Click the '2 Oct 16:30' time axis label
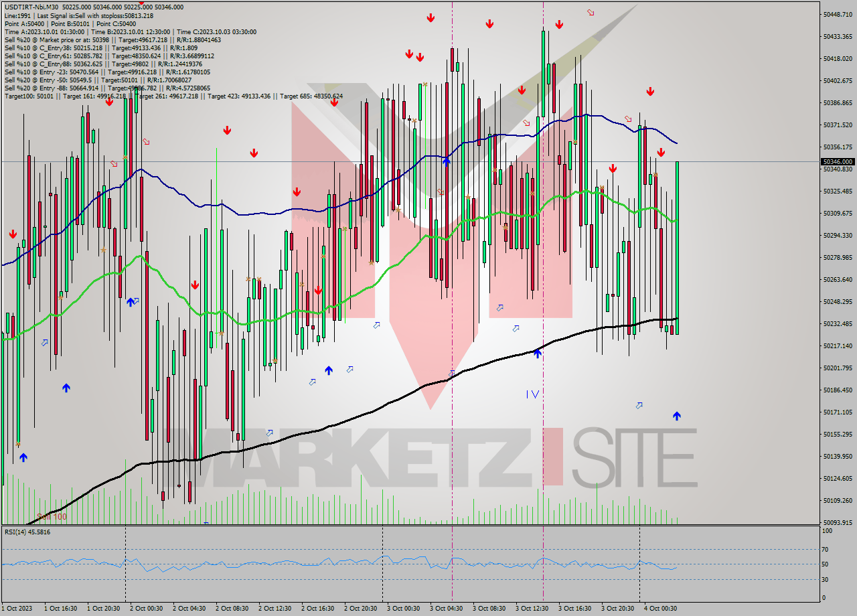Image resolution: width=857 pixels, height=616 pixels. [x=317, y=609]
